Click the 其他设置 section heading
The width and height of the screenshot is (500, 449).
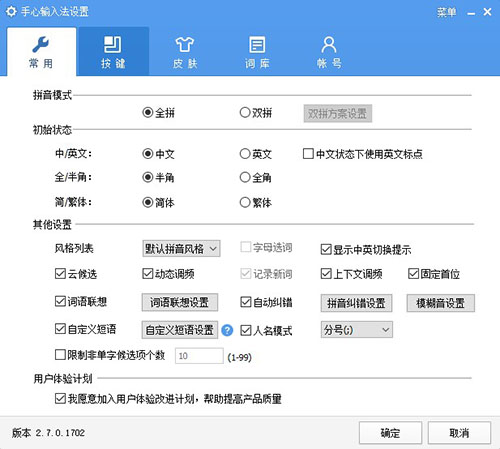(52, 224)
